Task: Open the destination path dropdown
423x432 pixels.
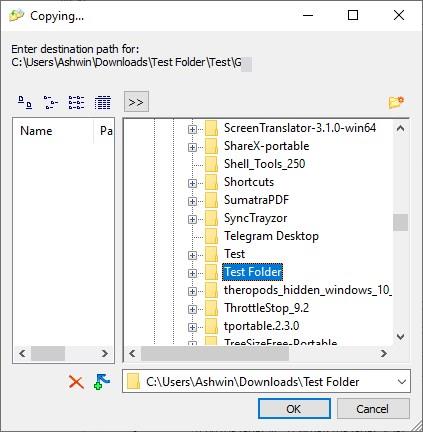Action: click(402, 382)
